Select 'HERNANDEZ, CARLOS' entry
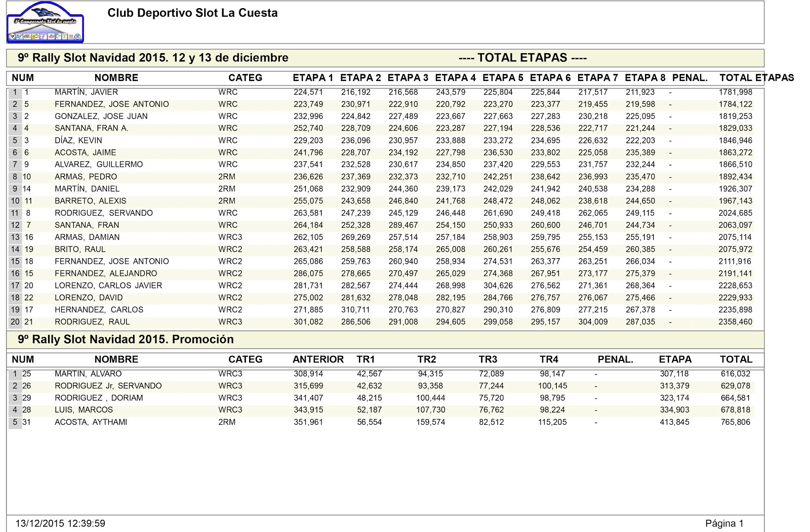 [99, 310]
